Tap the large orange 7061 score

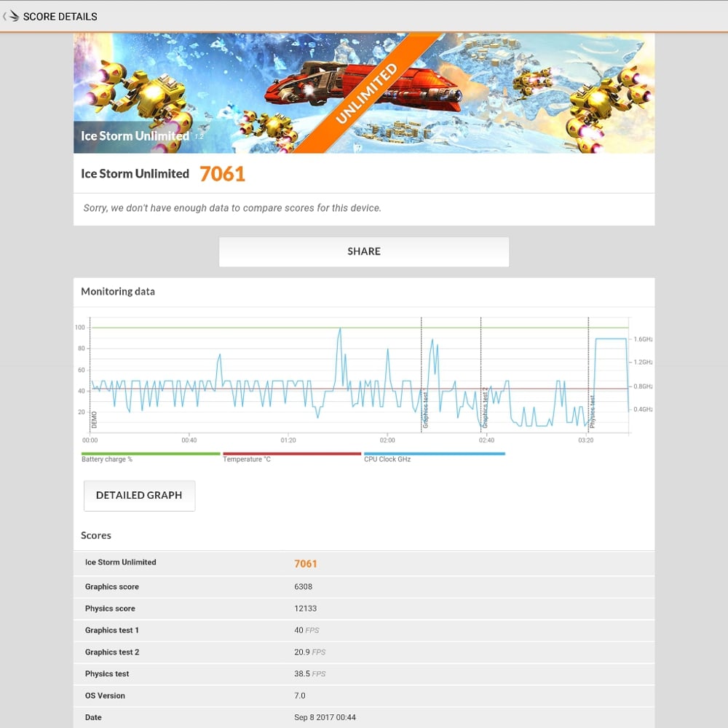pos(222,173)
